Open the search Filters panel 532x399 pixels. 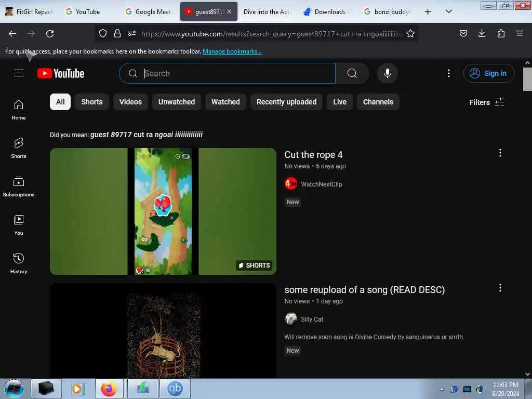pos(486,102)
